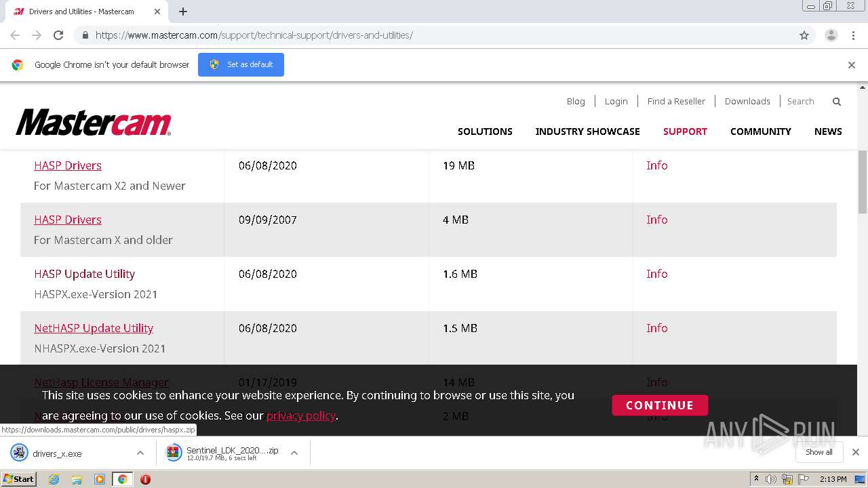Viewport: 868px width, 488px height.
Task: Click the page vertical scrollbar thumb
Action: (x=863, y=182)
